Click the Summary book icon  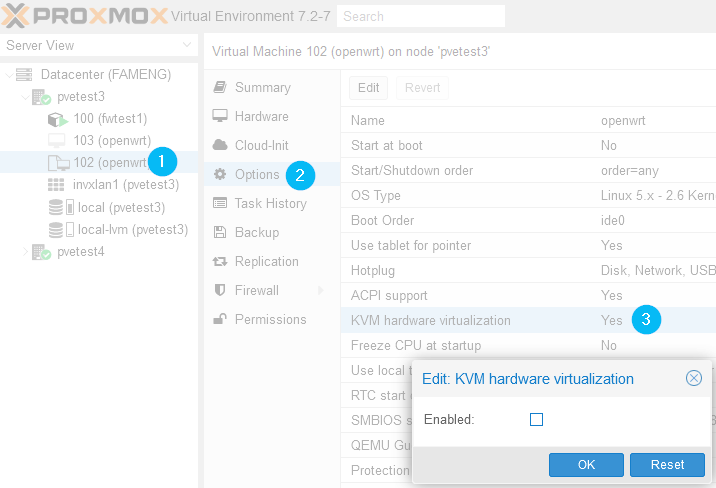tap(220, 87)
